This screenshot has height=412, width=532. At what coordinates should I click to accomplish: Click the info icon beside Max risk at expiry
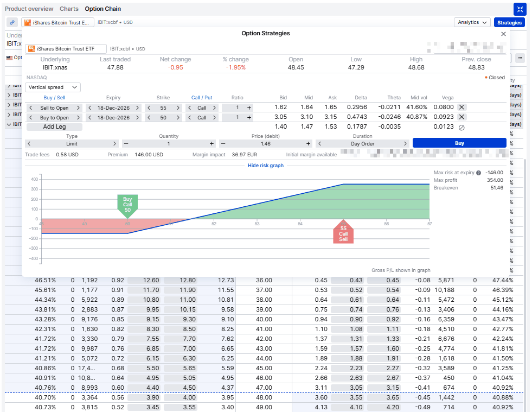pyautogui.click(x=478, y=173)
